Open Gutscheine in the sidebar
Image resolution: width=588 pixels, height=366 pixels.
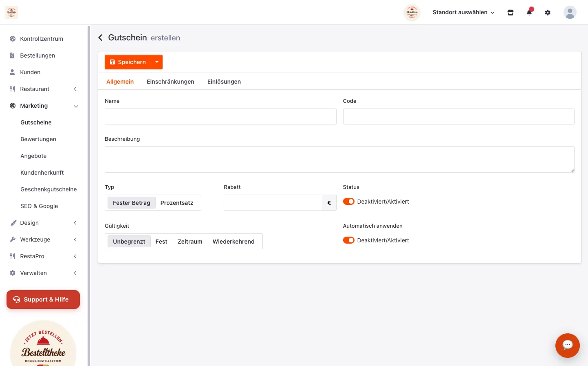tap(36, 122)
